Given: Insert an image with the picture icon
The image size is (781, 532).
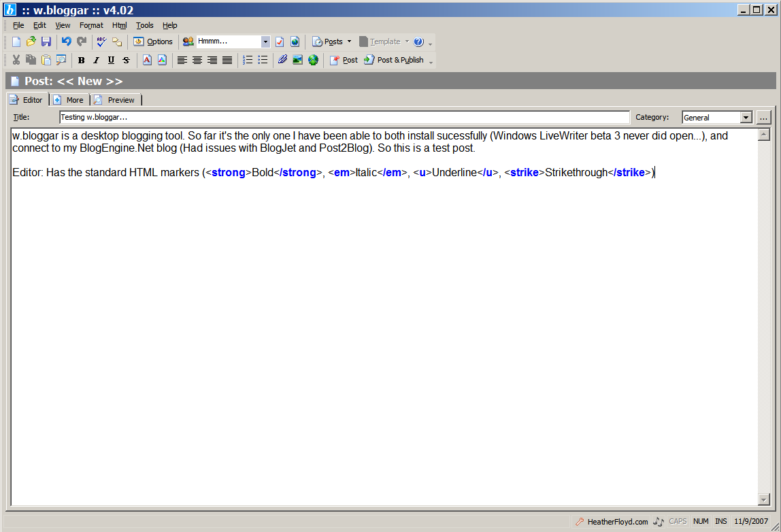Looking at the screenshot, I should [x=298, y=61].
